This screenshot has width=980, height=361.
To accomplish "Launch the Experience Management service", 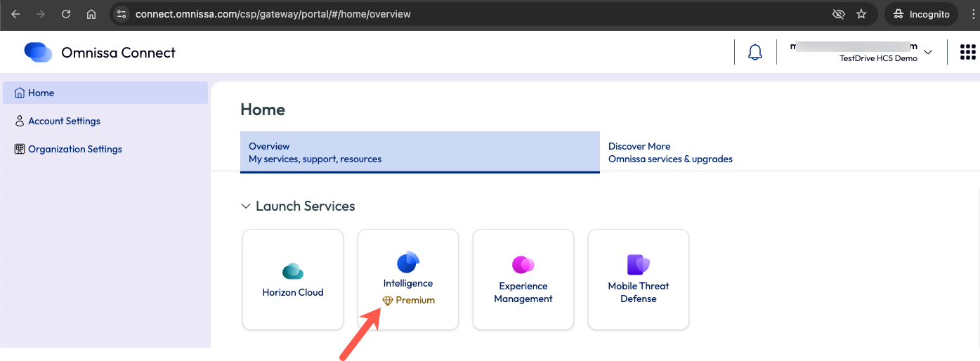I will click(523, 280).
